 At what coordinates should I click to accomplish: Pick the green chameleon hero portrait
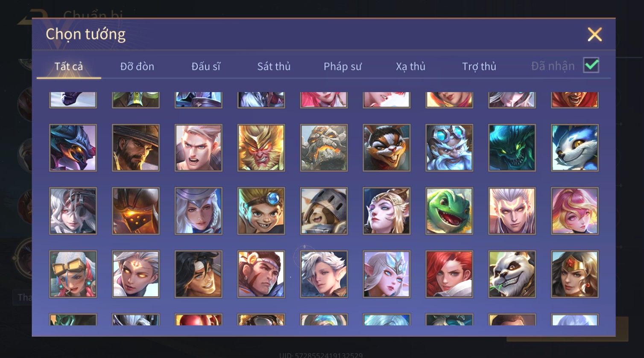(449, 211)
